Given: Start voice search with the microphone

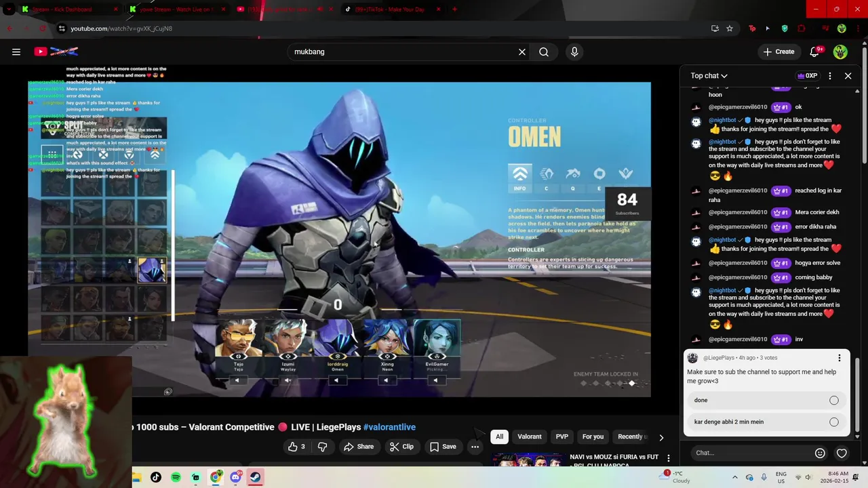Looking at the screenshot, I should point(574,52).
